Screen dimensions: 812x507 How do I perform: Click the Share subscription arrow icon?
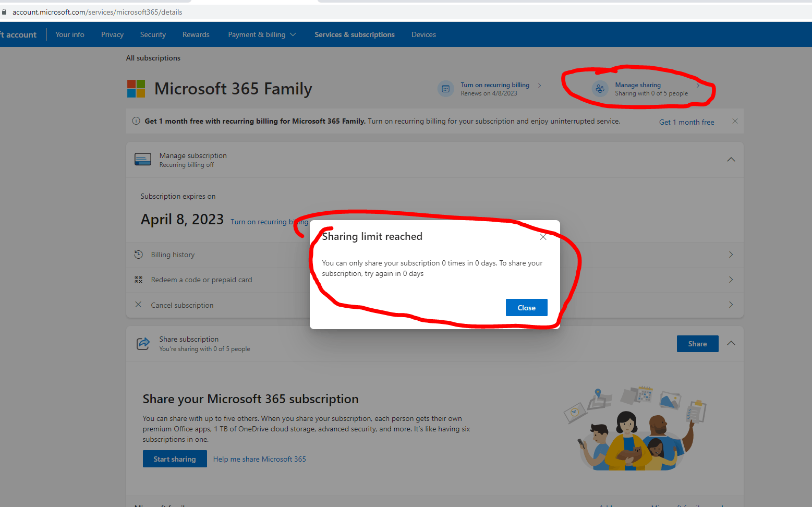click(143, 343)
